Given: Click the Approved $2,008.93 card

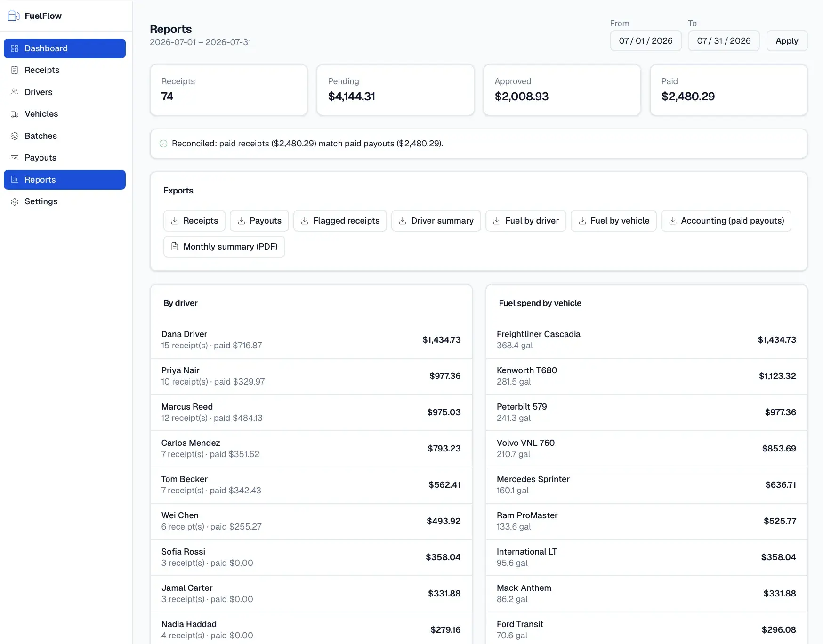Looking at the screenshot, I should tap(562, 90).
